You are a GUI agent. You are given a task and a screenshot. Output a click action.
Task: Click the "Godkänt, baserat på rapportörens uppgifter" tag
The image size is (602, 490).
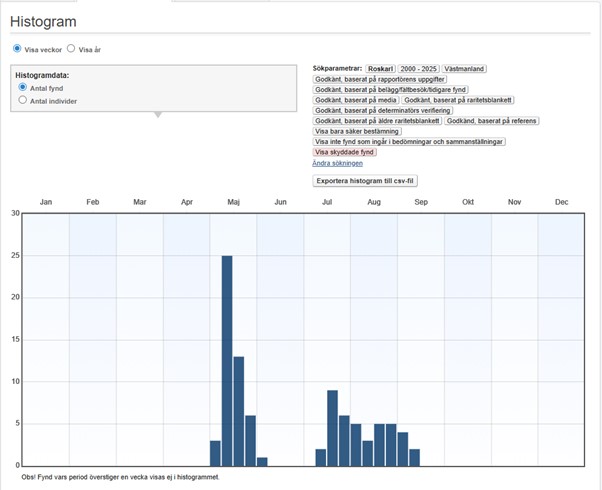click(381, 79)
